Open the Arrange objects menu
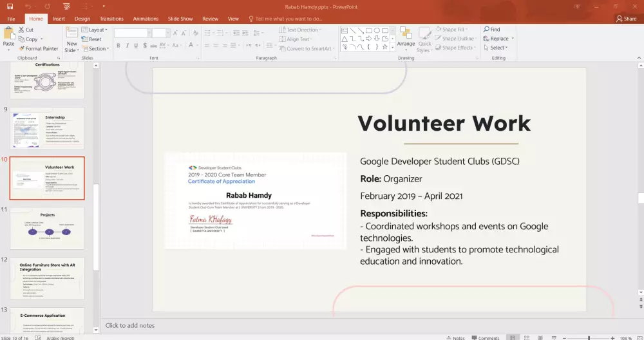 (x=406, y=39)
